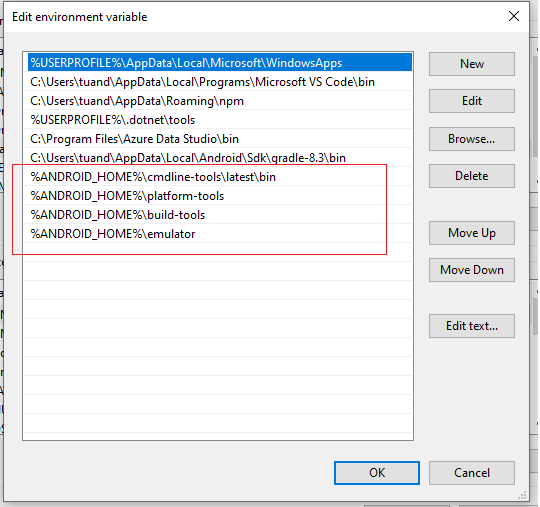Click the New button
The width and height of the screenshot is (540, 507).
[x=471, y=64]
